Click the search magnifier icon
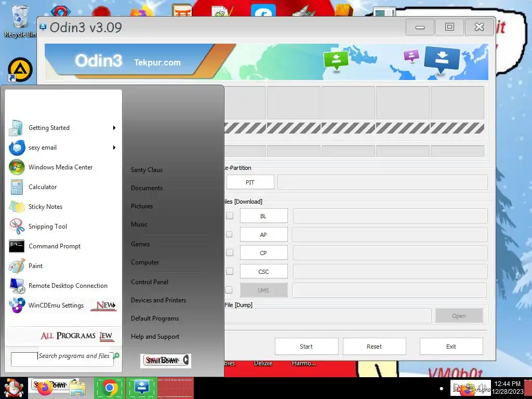The height and width of the screenshot is (399, 532). [116, 355]
